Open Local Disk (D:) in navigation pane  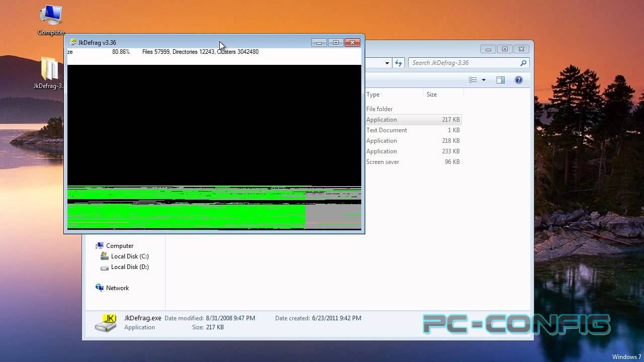tap(130, 267)
